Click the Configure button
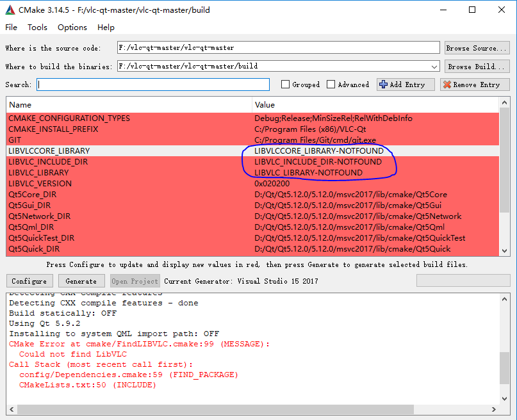The height and width of the screenshot is (420, 517). [29, 281]
